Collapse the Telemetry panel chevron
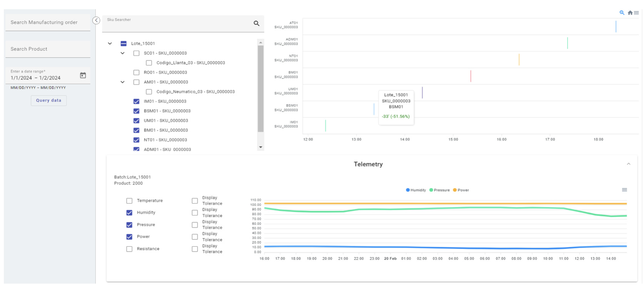644x289 pixels. pyautogui.click(x=629, y=164)
